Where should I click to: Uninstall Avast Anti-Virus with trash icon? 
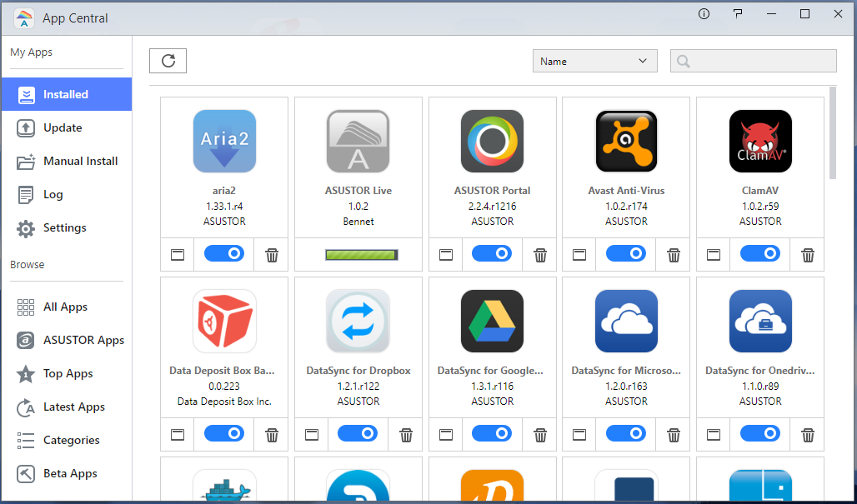(674, 254)
